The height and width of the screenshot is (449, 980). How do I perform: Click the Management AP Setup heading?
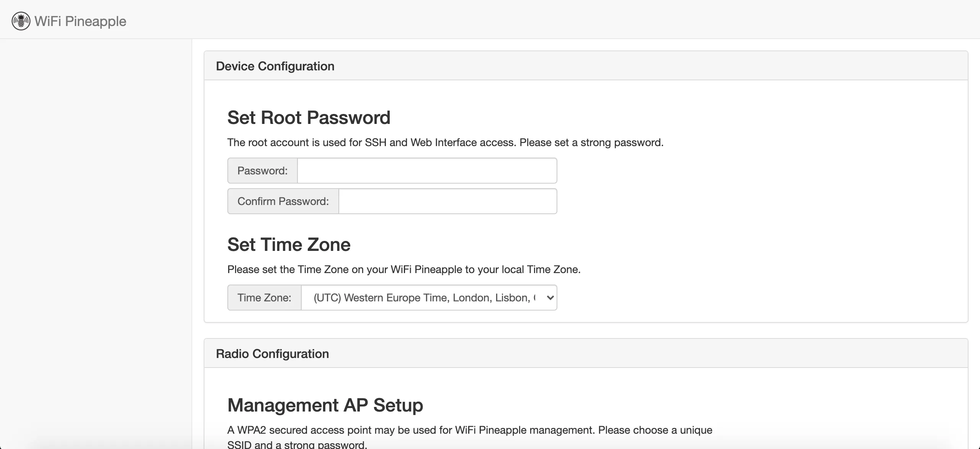pos(325,405)
